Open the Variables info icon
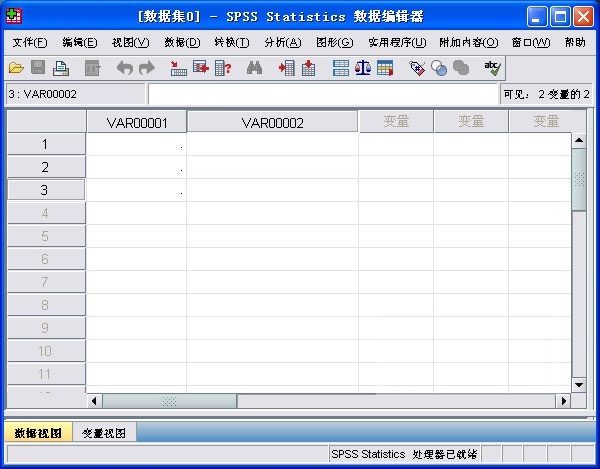Screen dimensions: 600x469 (x=223, y=68)
